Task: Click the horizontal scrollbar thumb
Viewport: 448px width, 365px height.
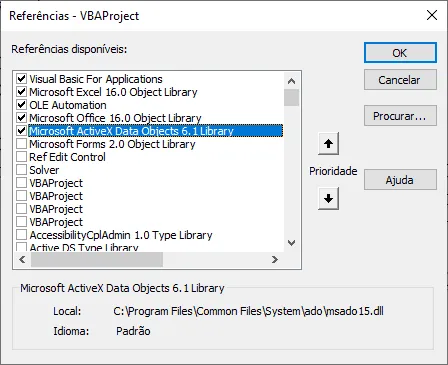Action: [x=97, y=259]
